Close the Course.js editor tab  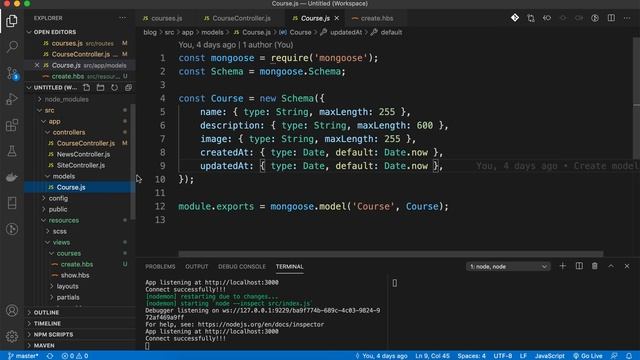pos(337,18)
